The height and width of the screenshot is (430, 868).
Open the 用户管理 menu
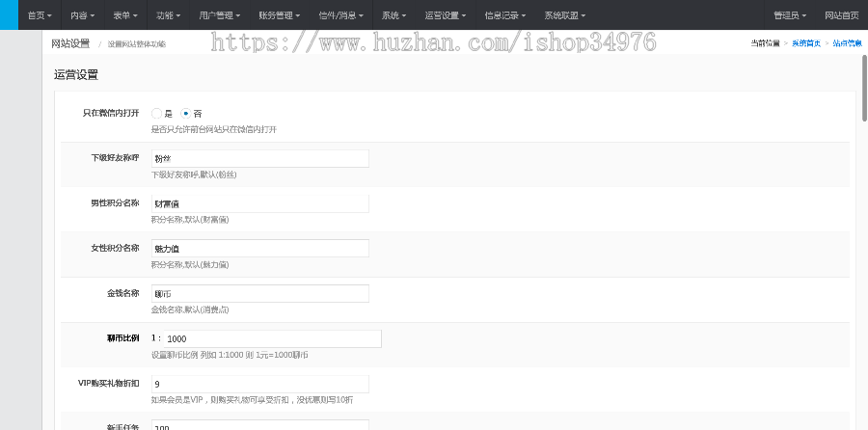pyautogui.click(x=220, y=15)
